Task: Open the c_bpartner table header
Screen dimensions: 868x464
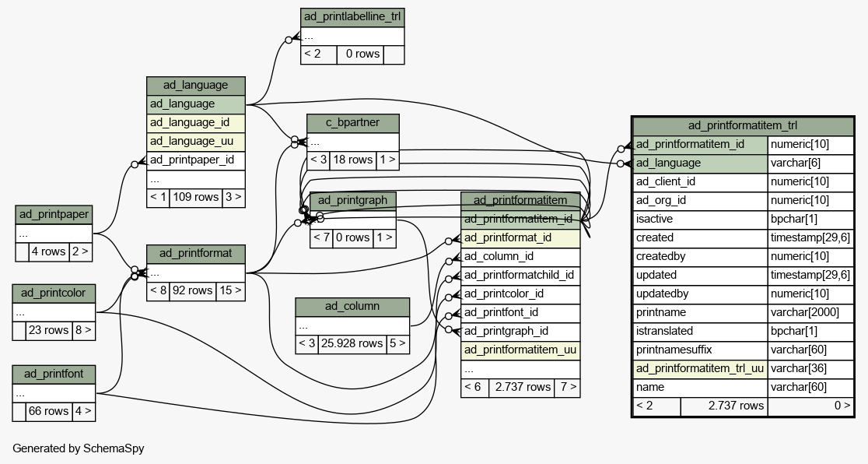Action: [x=352, y=123]
